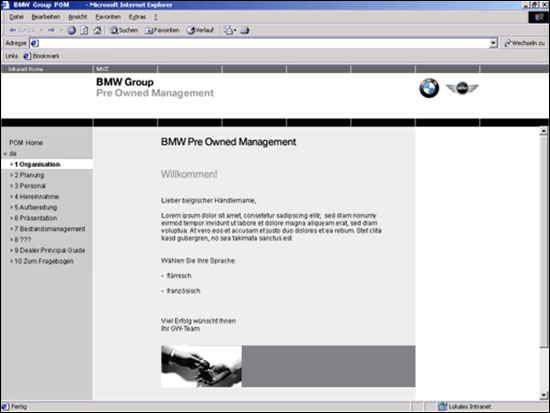This screenshot has height=413, width=550.
Task: Click the BMW roundel logo
Action: click(x=429, y=88)
